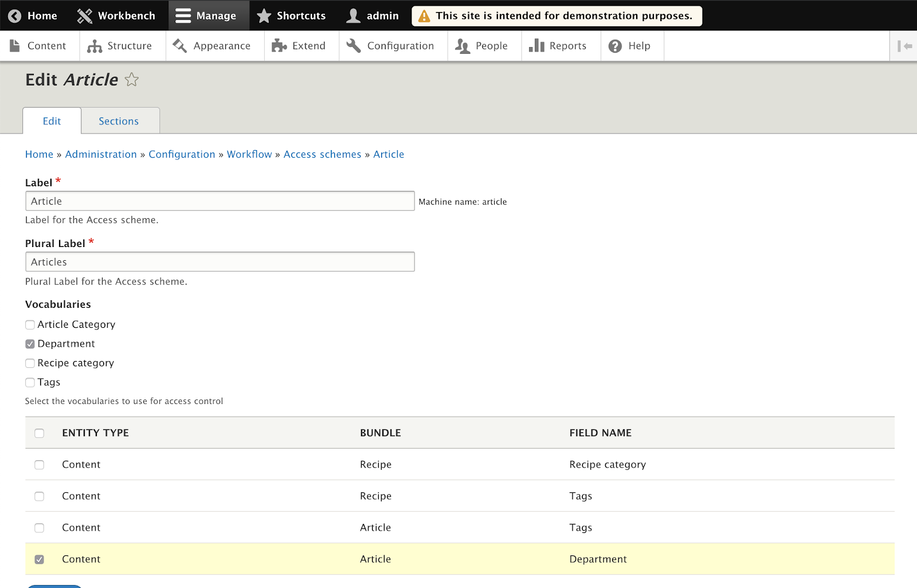917x588 pixels.
Task: Open the Content menu item
Action: tap(40, 46)
